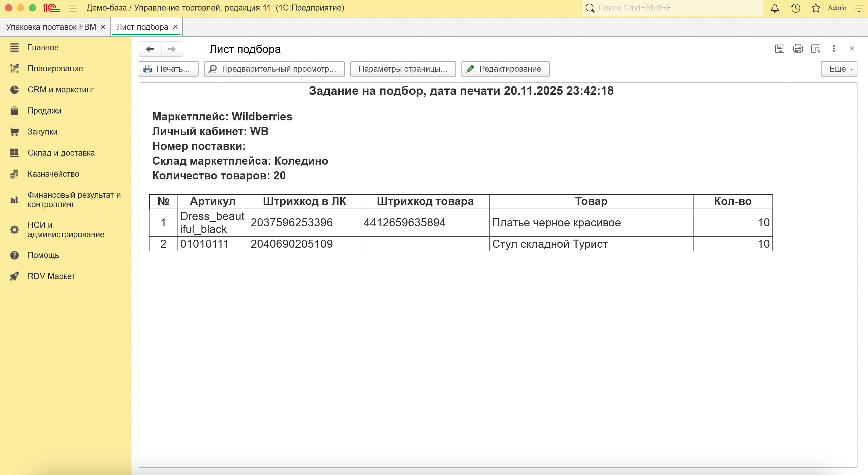The height and width of the screenshot is (475, 868).
Task: Click the favorites star icon
Action: (x=816, y=8)
